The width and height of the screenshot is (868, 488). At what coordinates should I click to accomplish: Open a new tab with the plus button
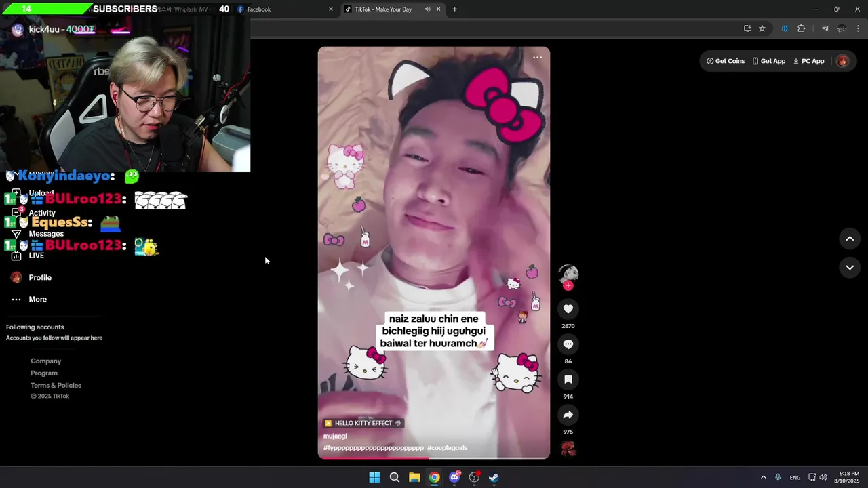[x=454, y=9]
